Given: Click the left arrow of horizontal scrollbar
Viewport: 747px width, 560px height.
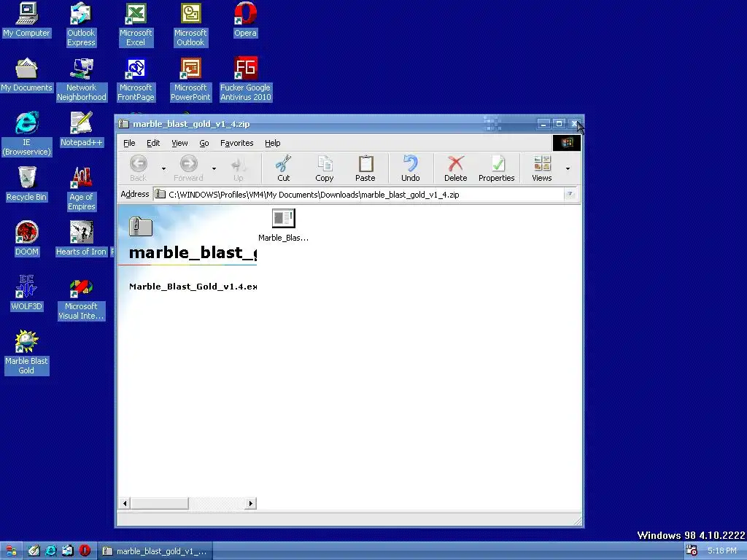Looking at the screenshot, I should tap(125, 503).
